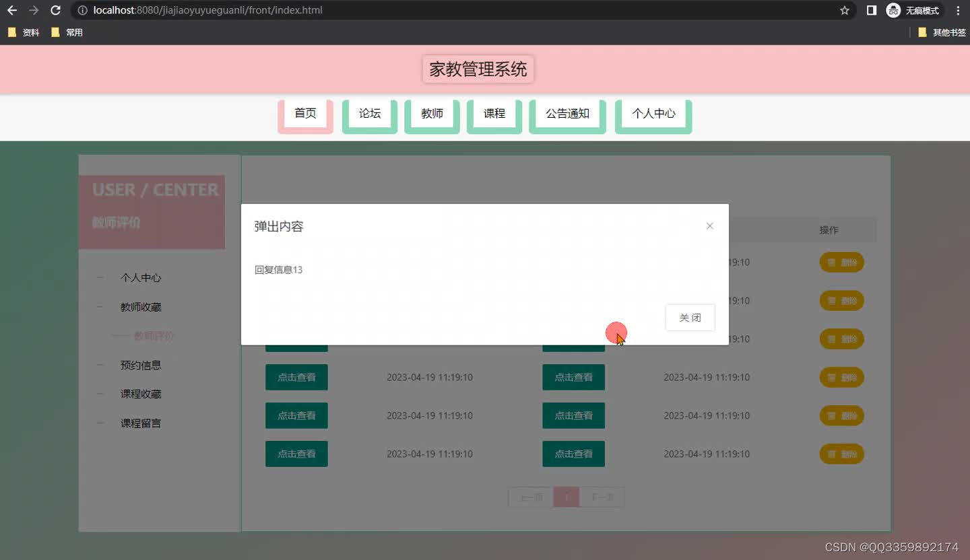Click right 点击查看 button in fourth row
Image resolution: width=970 pixels, height=560 pixels.
[x=573, y=378]
